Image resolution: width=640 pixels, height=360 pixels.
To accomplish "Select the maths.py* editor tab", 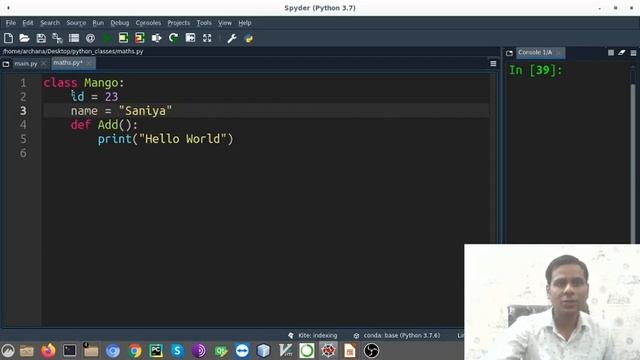I will click(68, 63).
